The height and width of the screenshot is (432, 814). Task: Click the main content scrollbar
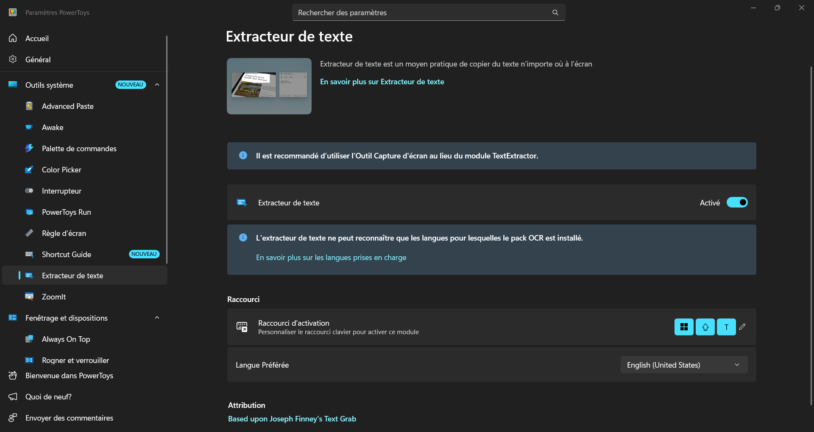click(x=810, y=236)
